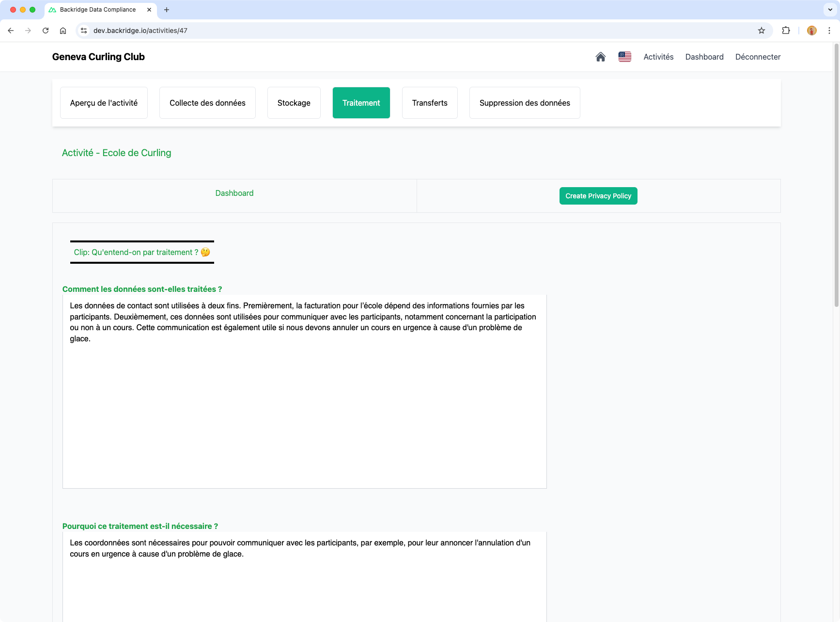Screen dimensions: 840x622
Task: Click the home icon in the navigation bar
Action: [601, 57]
